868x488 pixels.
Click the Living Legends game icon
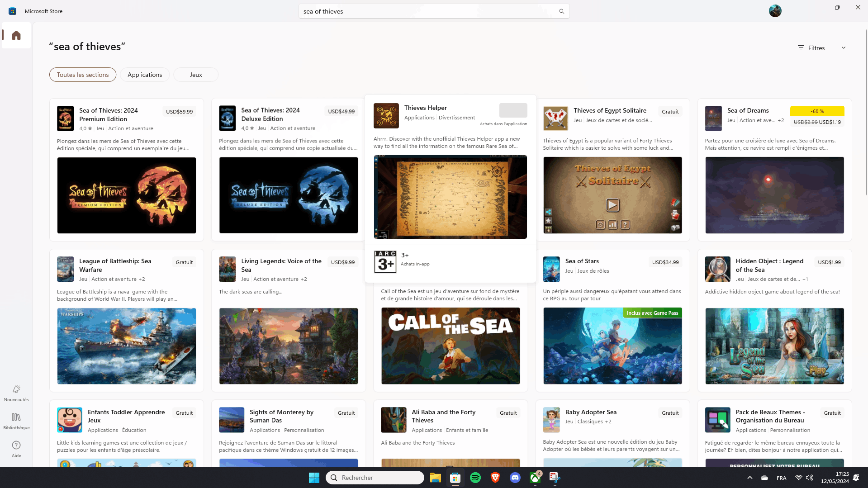click(x=227, y=269)
